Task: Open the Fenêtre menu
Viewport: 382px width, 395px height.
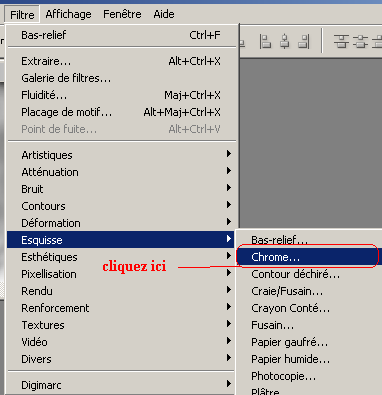Action: pos(122,14)
